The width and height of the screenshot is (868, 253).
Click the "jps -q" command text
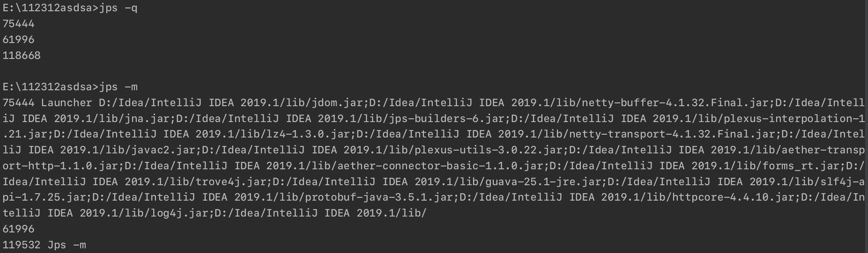pos(118,8)
